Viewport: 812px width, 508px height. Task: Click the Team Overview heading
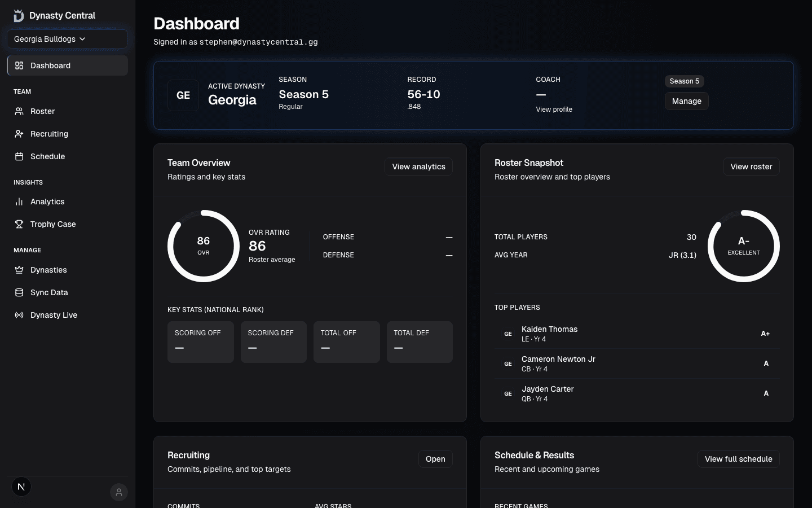click(198, 163)
